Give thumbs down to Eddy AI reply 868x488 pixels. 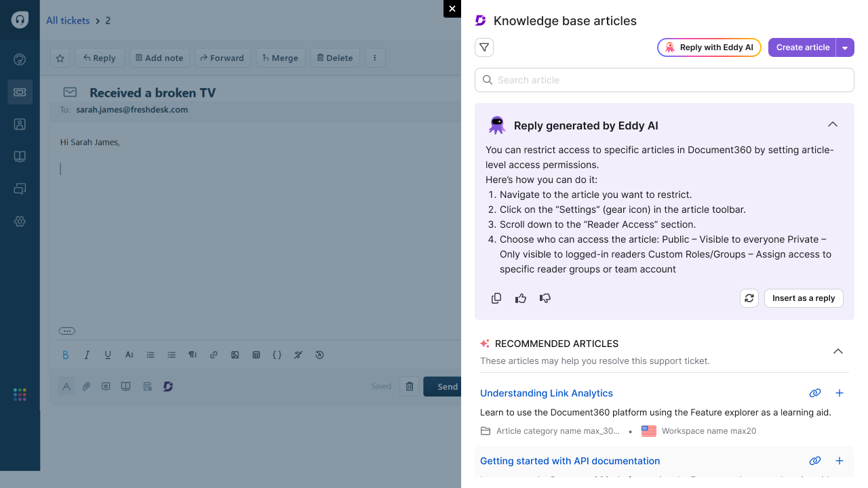tap(545, 298)
